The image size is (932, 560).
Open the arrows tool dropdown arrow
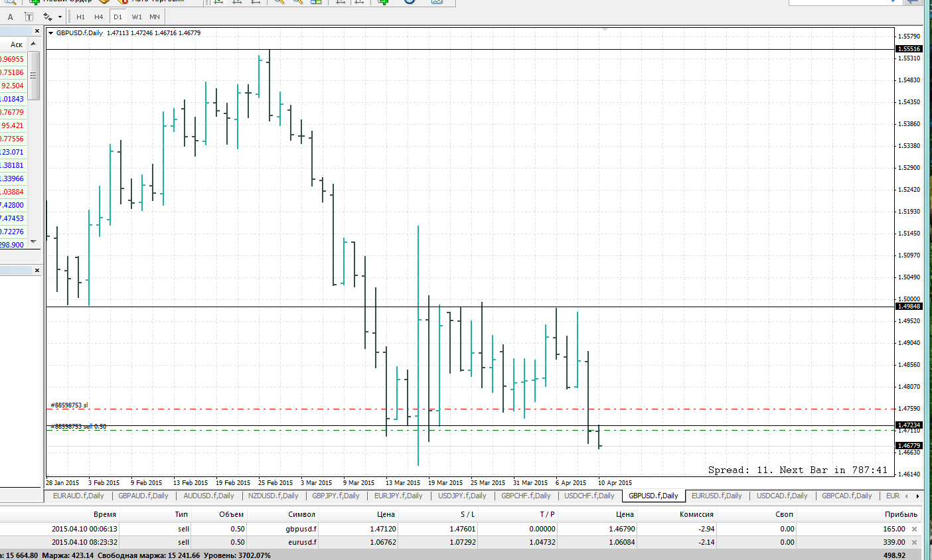(60, 17)
